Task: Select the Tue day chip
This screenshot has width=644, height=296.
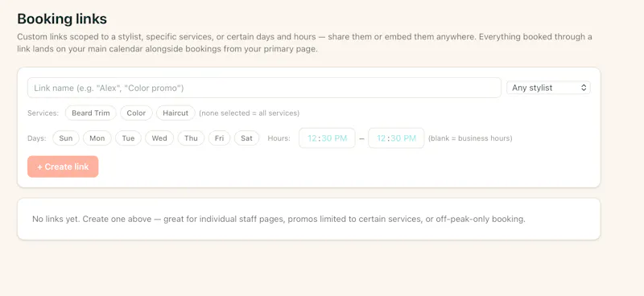Action: (128, 138)
